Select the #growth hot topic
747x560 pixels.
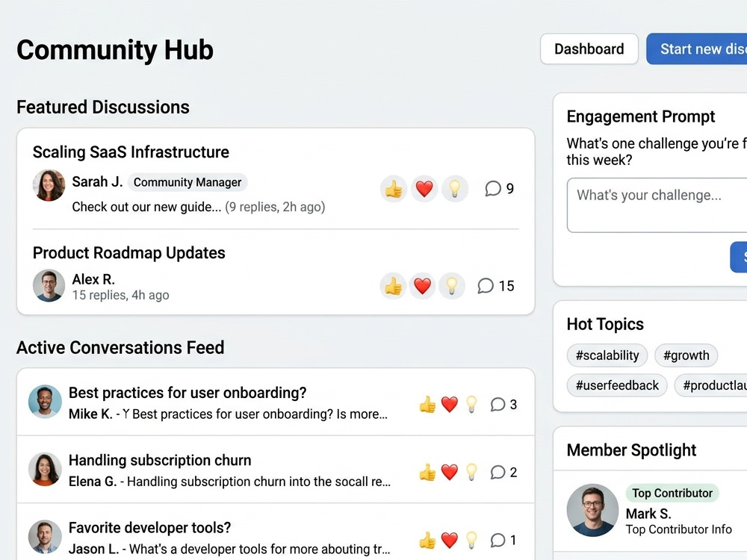[x=686, y=355]
